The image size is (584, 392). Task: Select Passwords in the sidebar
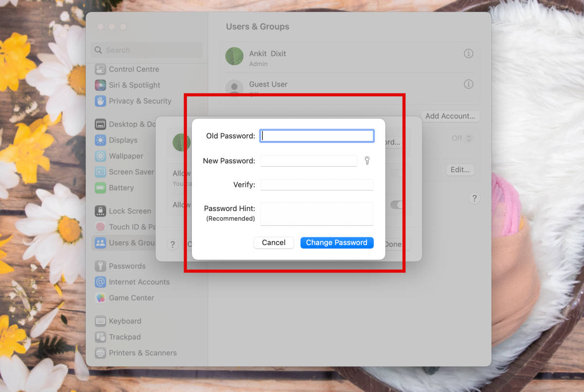[127, 266]
